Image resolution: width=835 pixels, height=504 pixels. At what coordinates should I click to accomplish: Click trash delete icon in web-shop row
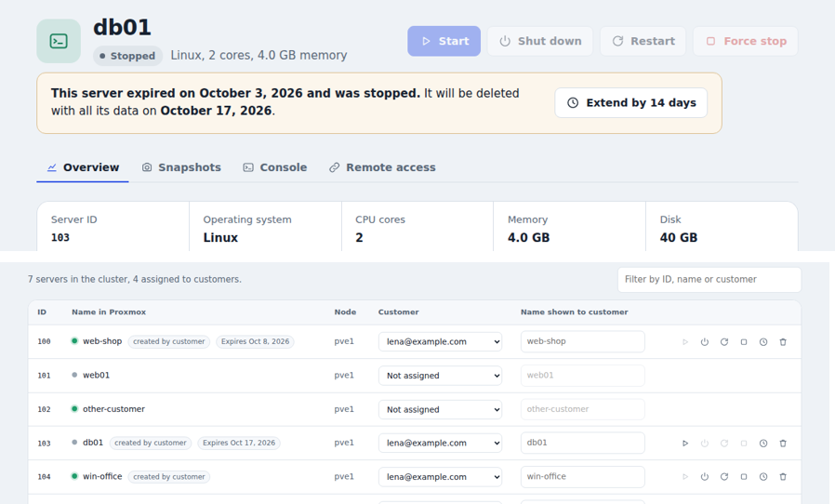click(x=783, y=342)
